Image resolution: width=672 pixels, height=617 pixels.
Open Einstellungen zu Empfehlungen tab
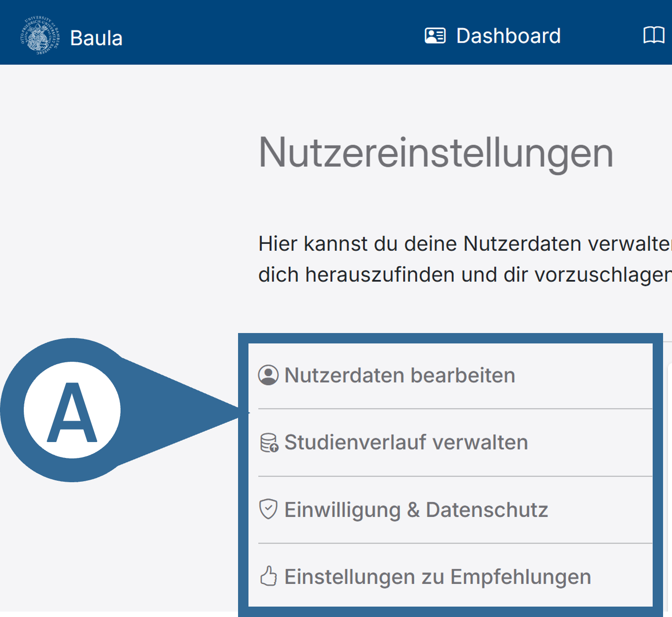coord(455,576)
